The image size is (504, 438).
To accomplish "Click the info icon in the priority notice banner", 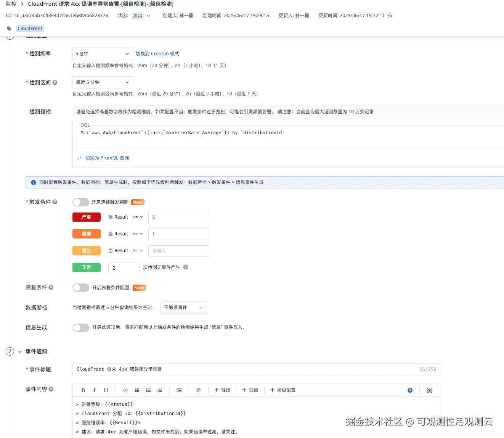I will [x=34, y=182].
